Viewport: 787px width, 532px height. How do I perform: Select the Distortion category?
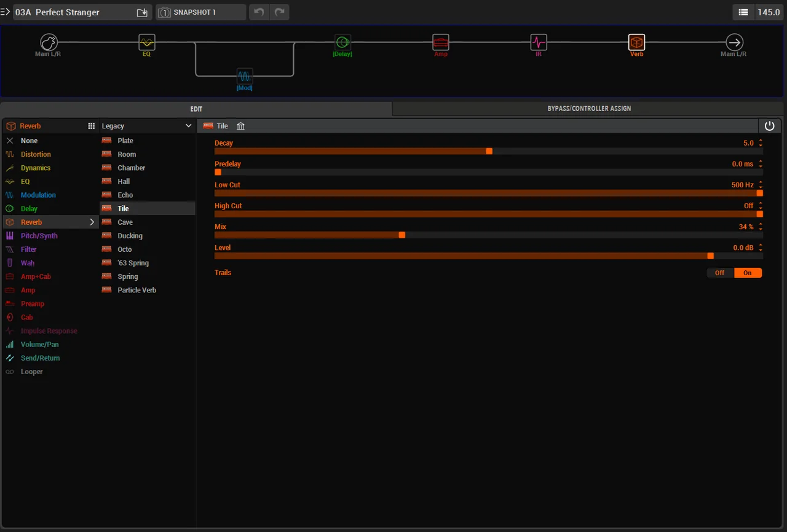36,154
